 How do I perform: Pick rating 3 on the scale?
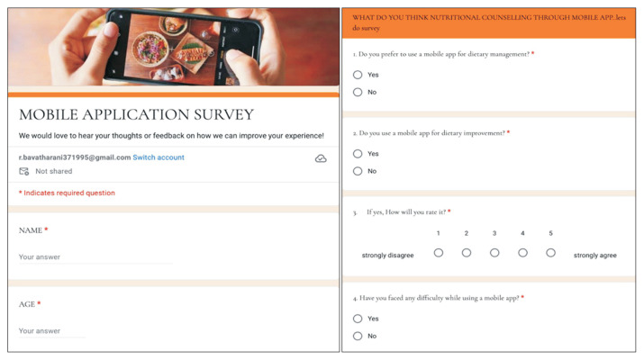click(494, 253)
